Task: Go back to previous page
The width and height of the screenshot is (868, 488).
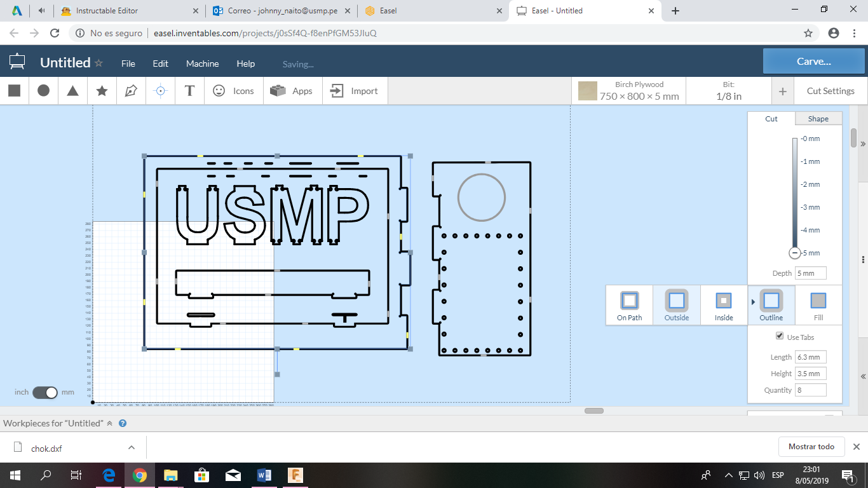Action: point(14,33)
